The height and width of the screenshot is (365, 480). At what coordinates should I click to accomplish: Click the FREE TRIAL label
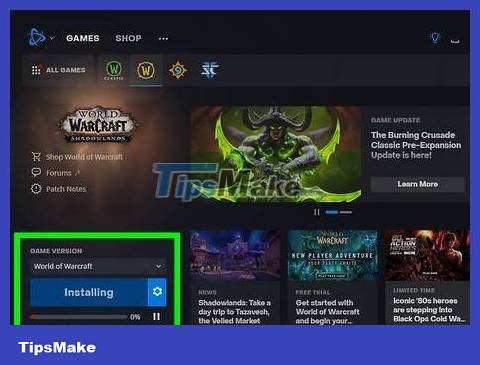coord(312,292)
